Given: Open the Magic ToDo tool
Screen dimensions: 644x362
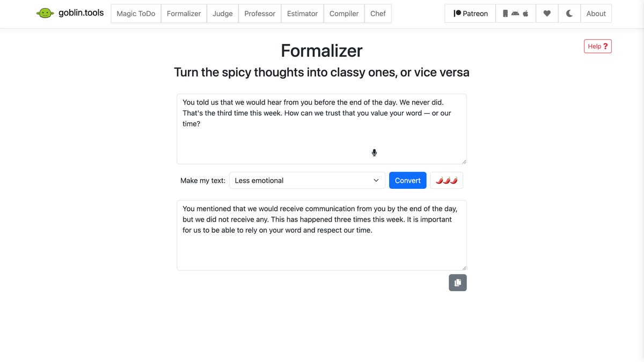Looking at the screenshot, I should [136, 13].
